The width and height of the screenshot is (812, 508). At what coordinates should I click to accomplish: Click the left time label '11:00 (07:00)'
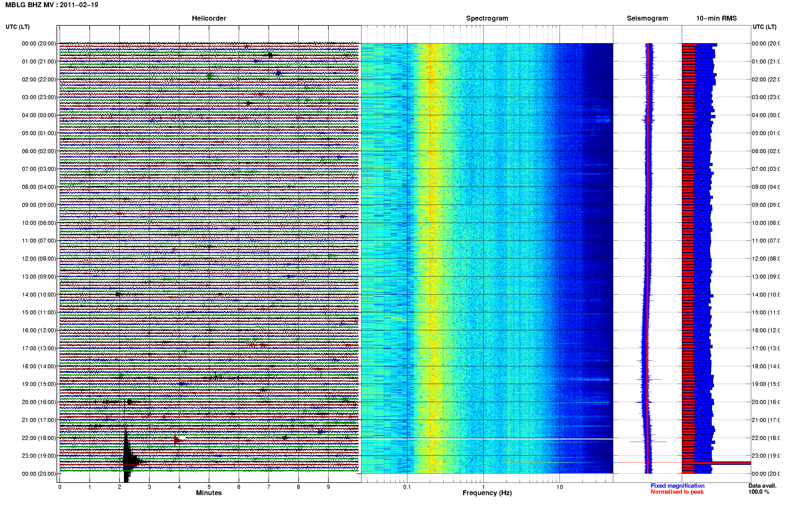pos(39,241)
